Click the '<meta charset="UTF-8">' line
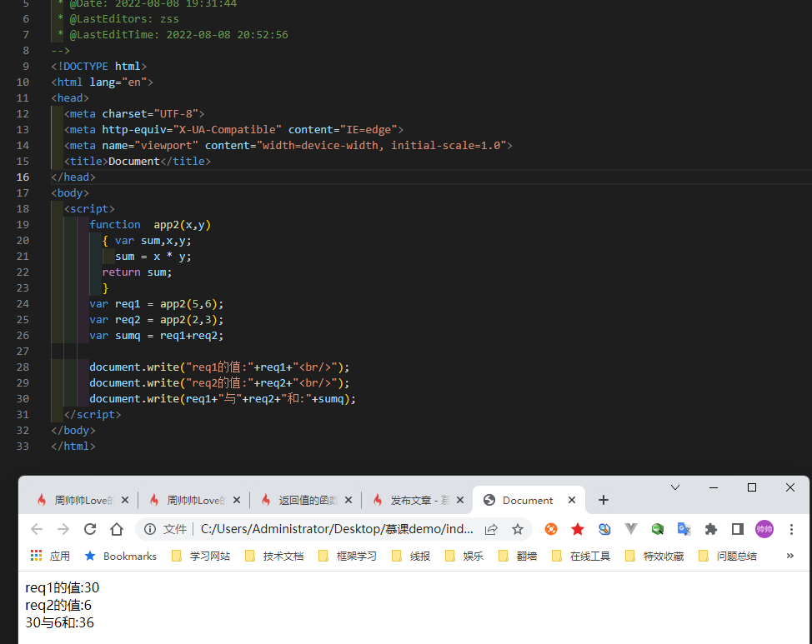 point(135,114)
